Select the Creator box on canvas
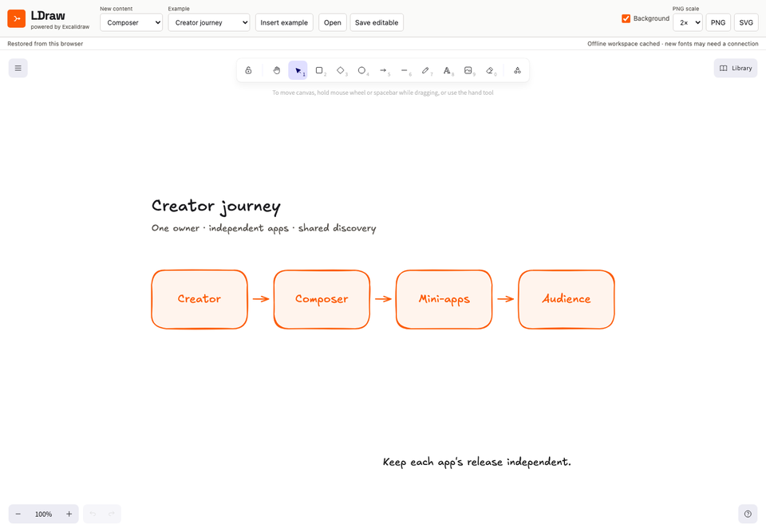This screenshot has height=532, width=766. [x=199, y=299]
